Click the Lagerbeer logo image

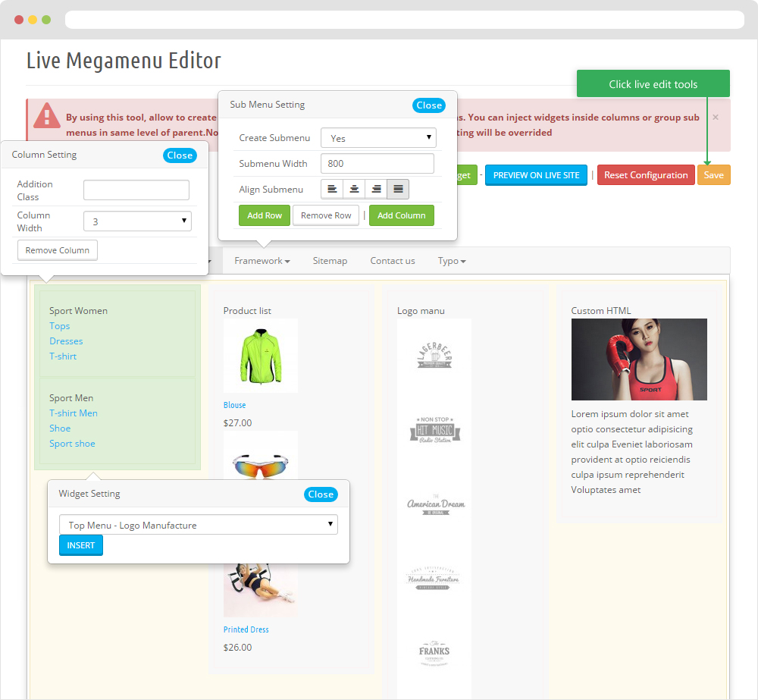[x=434, y=355]
